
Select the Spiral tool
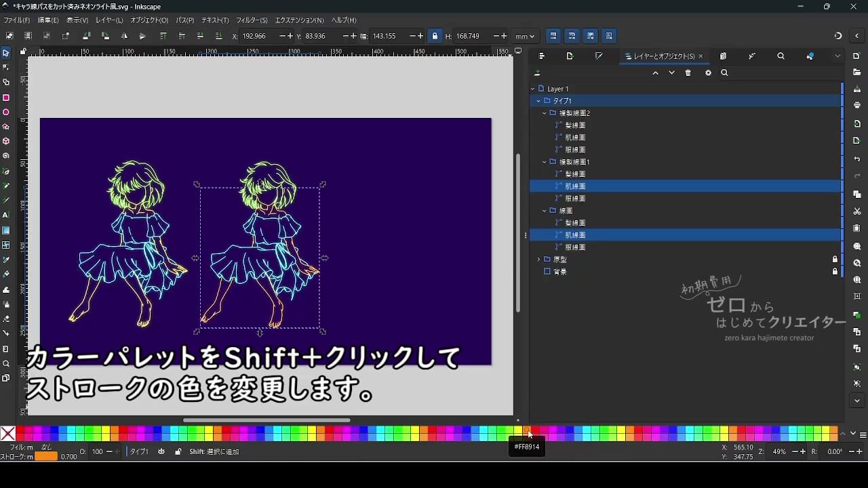7,155
